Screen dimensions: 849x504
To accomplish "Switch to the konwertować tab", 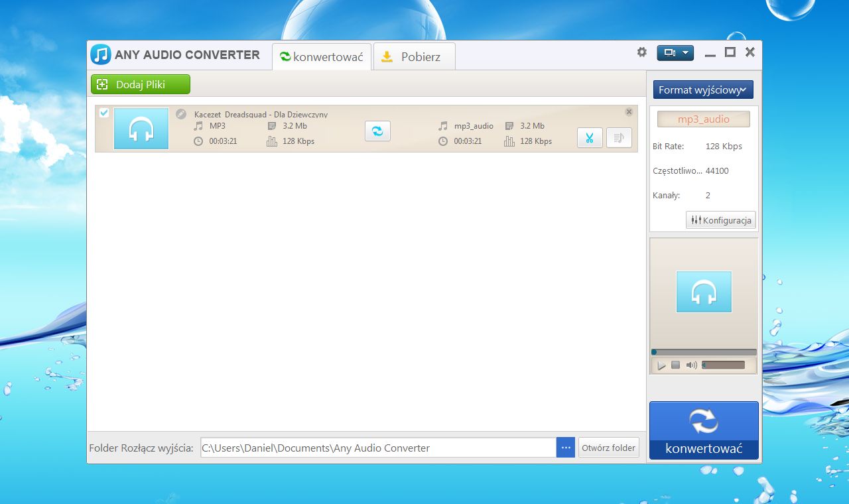I will pyautogui.click(x=322, y=56).
